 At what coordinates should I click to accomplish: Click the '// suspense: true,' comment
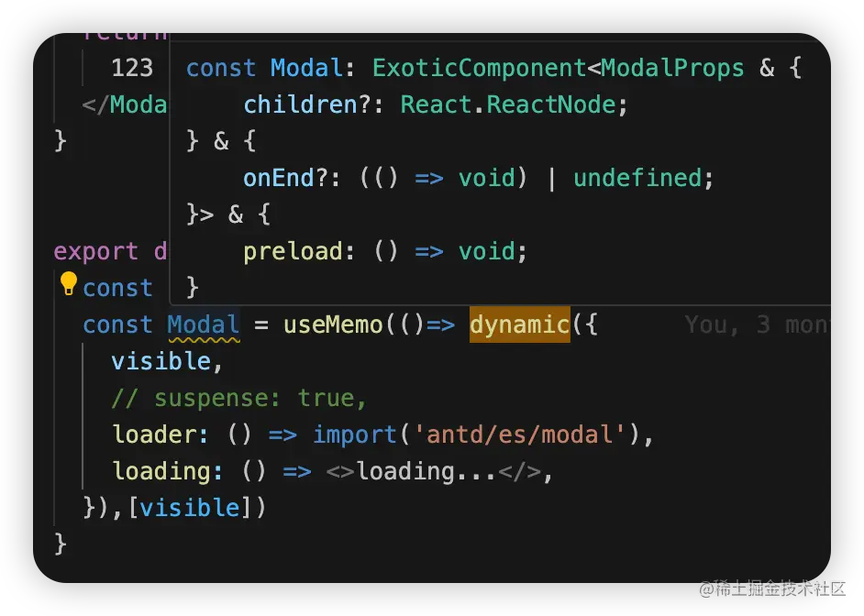pos(239,398)
